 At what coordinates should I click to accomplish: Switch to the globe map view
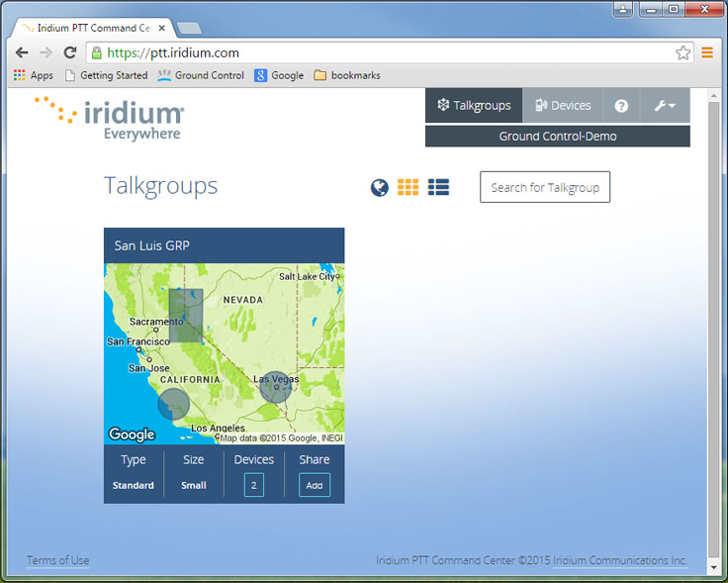tap(379, 188)
